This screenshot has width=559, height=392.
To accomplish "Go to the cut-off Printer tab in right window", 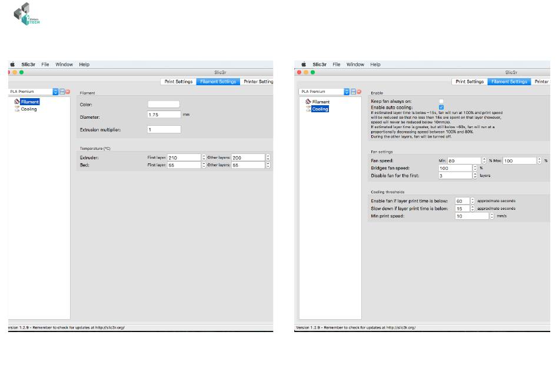I will (541, 82).
